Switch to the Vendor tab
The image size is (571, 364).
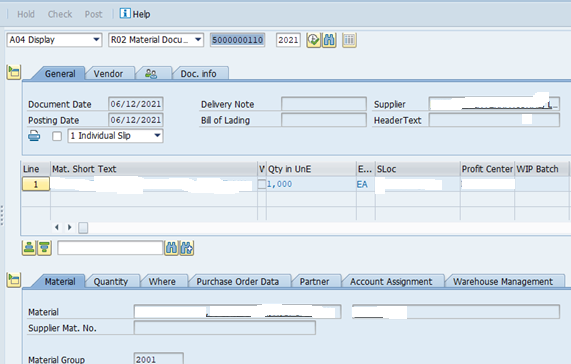click(108, 74)
